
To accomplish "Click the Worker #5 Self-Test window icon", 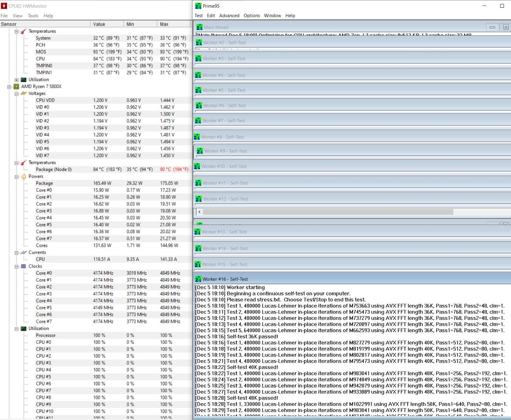I will click(x=198, y=90).
